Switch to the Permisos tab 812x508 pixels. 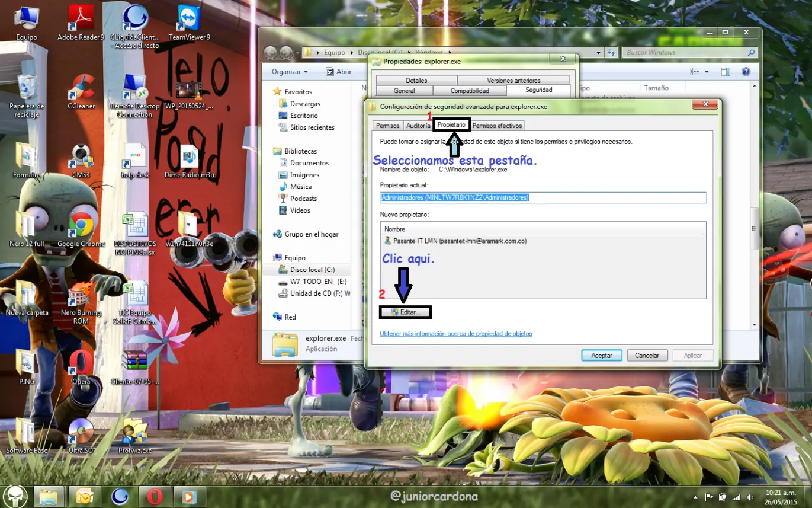click(388, 126)
